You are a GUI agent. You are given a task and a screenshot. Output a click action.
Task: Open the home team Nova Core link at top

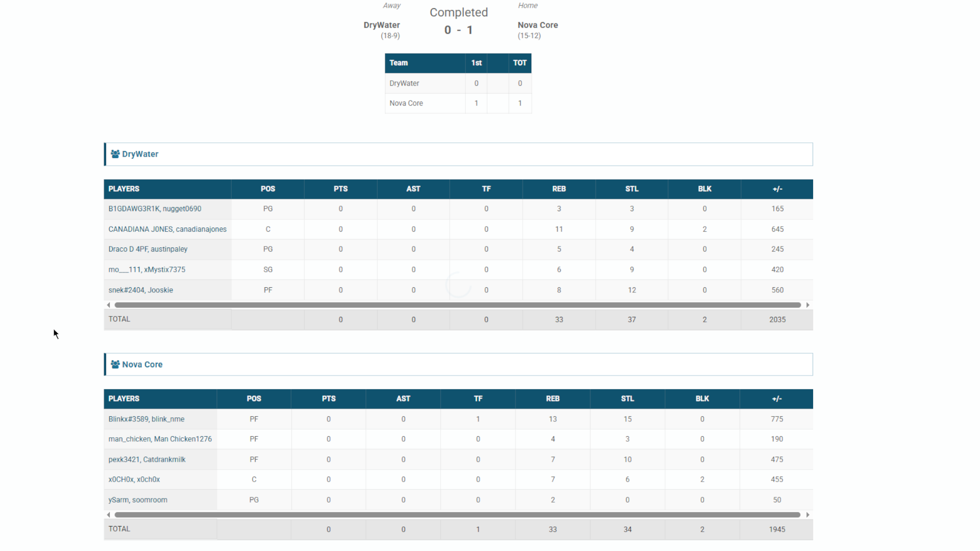(x=537, y=25)
